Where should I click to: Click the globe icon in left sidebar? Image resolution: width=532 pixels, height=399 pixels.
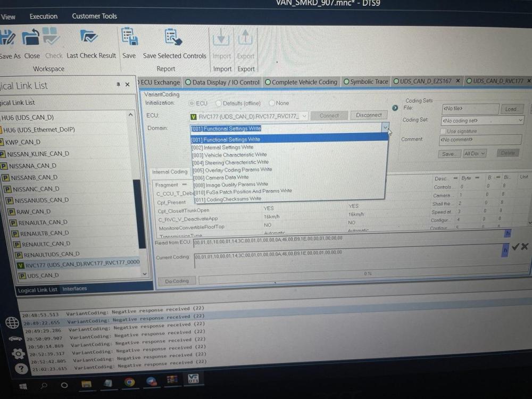pyautogui.click(x=12, y=322)
